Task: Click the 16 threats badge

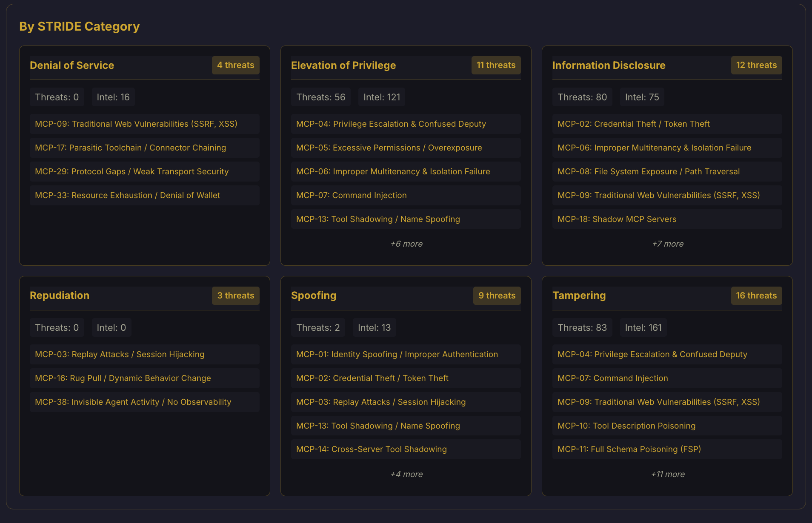Action: point(757,296)
